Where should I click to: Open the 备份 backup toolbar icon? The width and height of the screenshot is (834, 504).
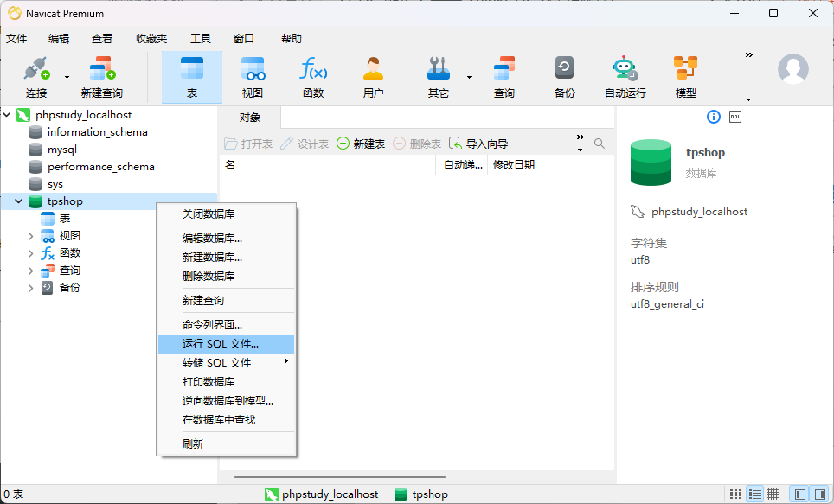(x=564, y=77)
